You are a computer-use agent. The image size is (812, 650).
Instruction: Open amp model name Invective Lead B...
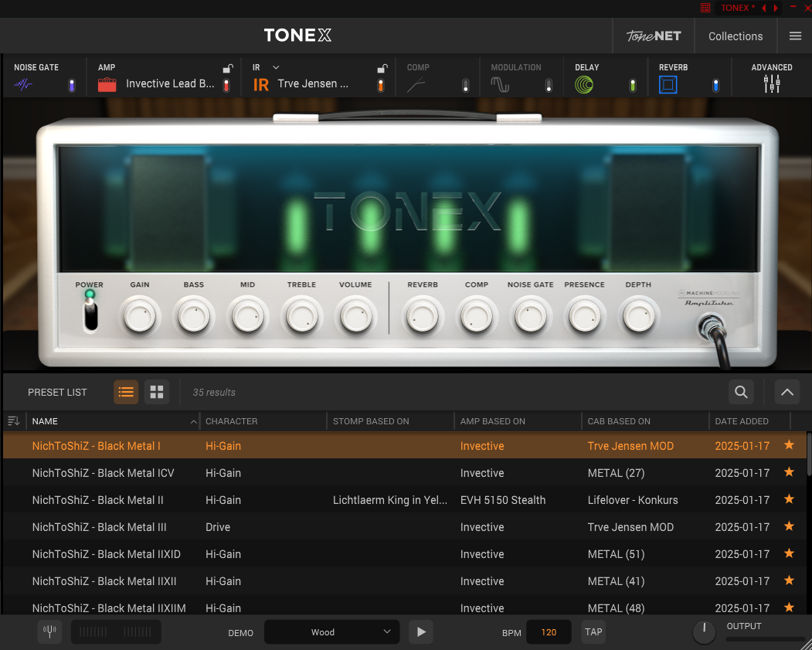[x=170, y=84]
